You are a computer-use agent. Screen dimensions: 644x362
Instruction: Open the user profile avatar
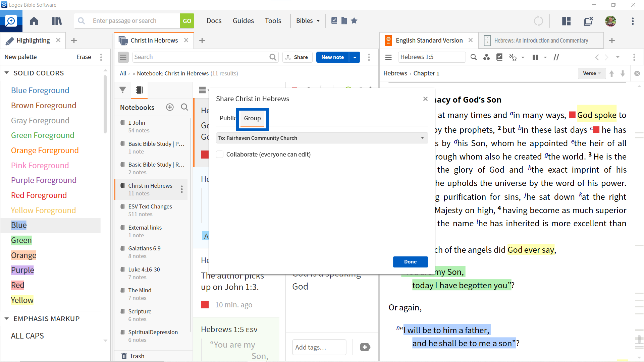(610, 21)
